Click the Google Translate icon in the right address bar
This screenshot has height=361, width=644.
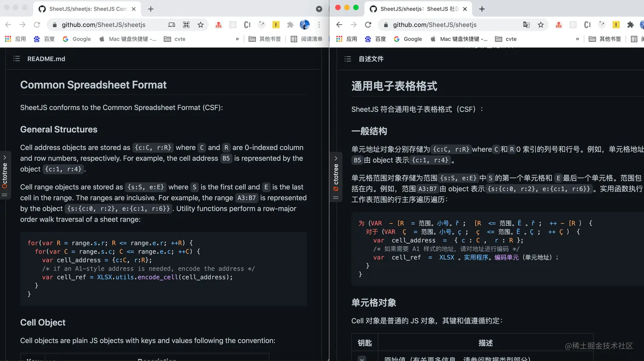[526, 25]
